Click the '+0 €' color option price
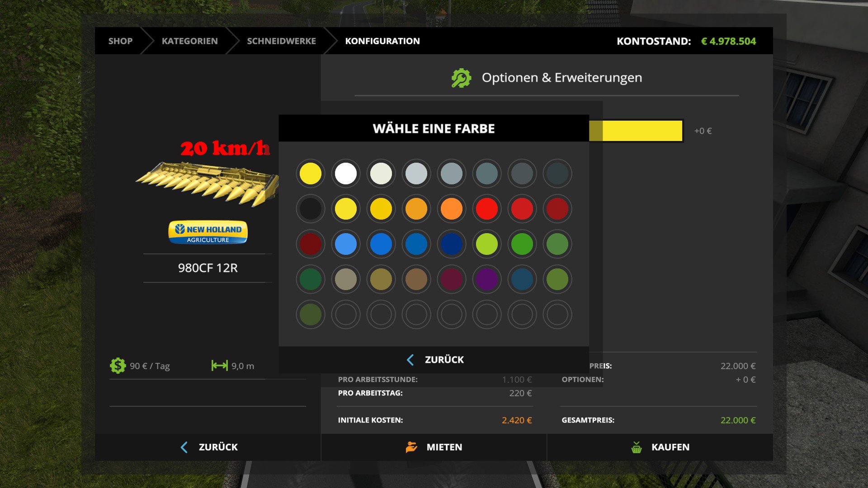The height and width of the screenshot is (488, 868). click(x=703, y=131)
